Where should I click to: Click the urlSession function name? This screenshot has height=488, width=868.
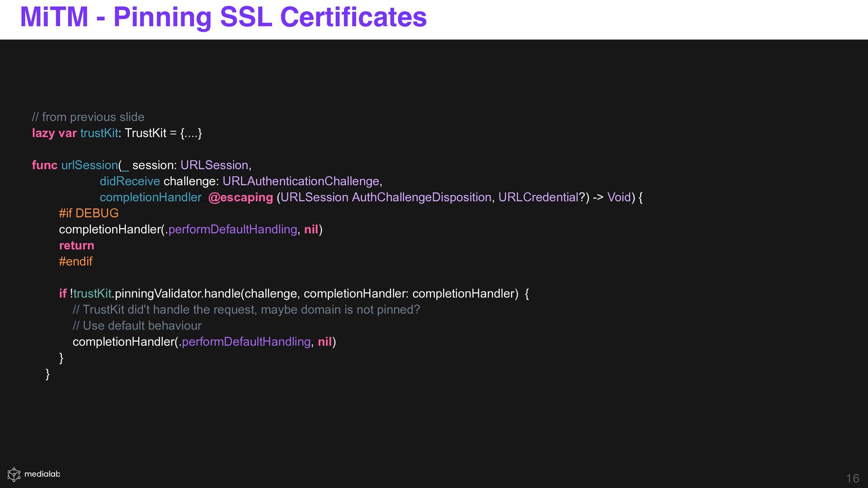tap(90, 165)
